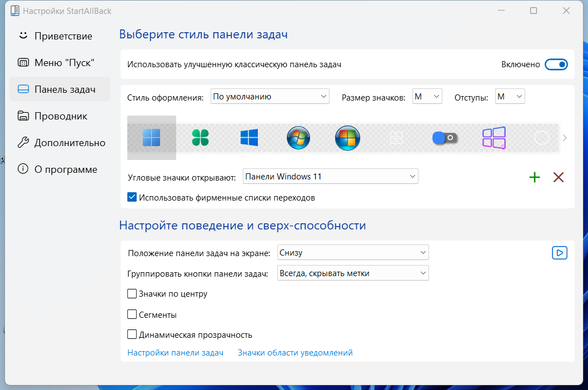
Task: Click the folder icon beside Проводник
Action: click(23, 116)
